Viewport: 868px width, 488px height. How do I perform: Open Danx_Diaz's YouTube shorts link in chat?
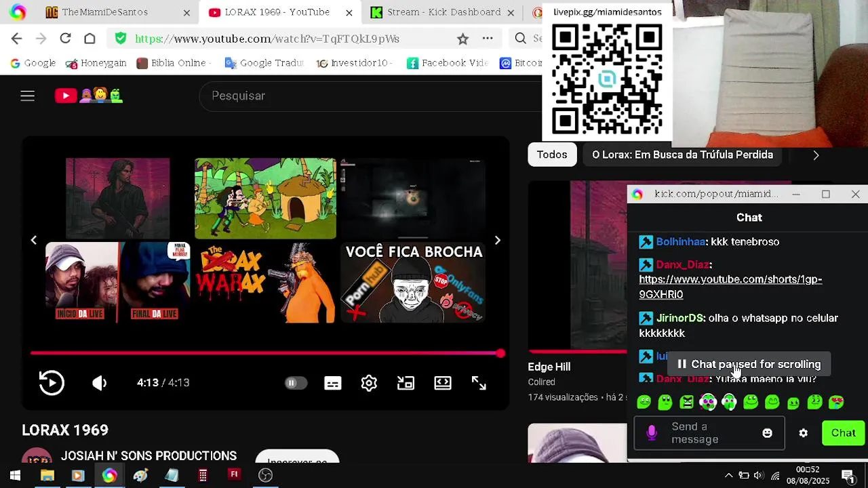point(730,287)
